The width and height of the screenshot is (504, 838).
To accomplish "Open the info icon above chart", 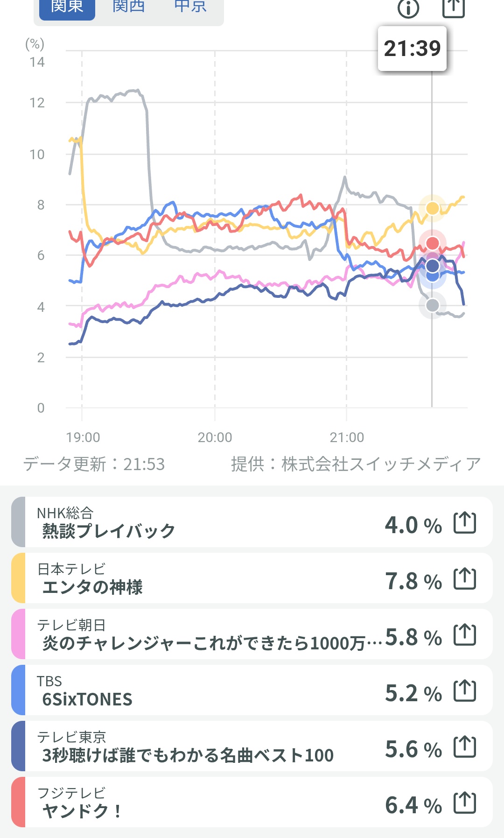I will [x=408, y=8].
